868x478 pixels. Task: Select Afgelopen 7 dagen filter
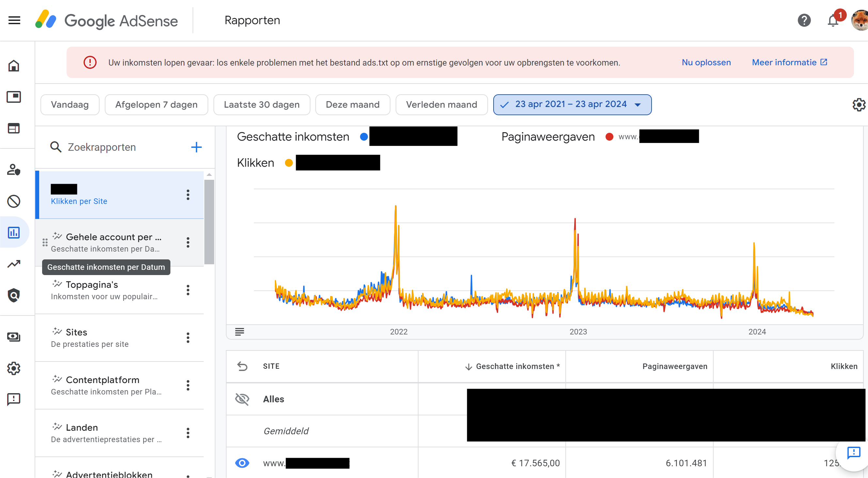[156, 105]
